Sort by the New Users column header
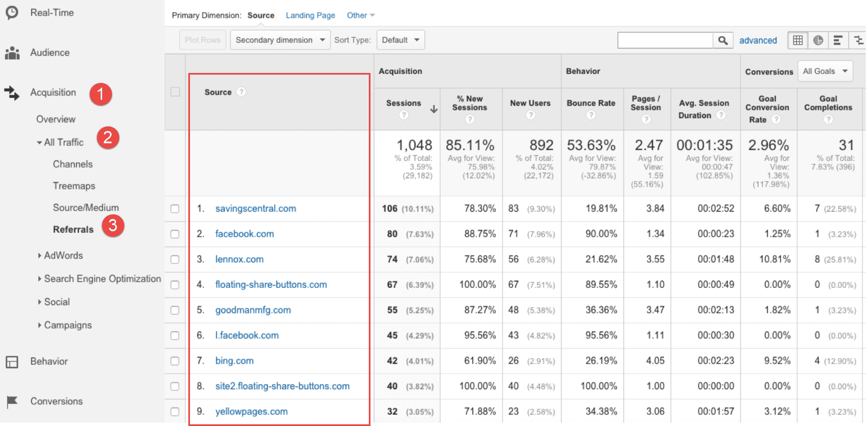Screen dimensions: 868x426 point(530,103)
